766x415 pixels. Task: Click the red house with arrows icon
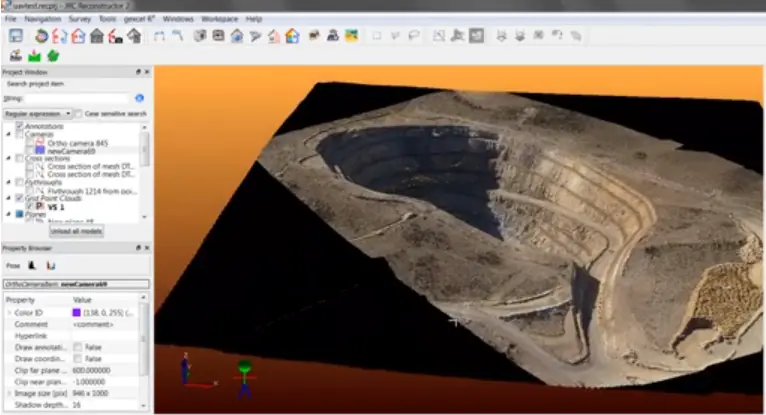click(60, 36)
